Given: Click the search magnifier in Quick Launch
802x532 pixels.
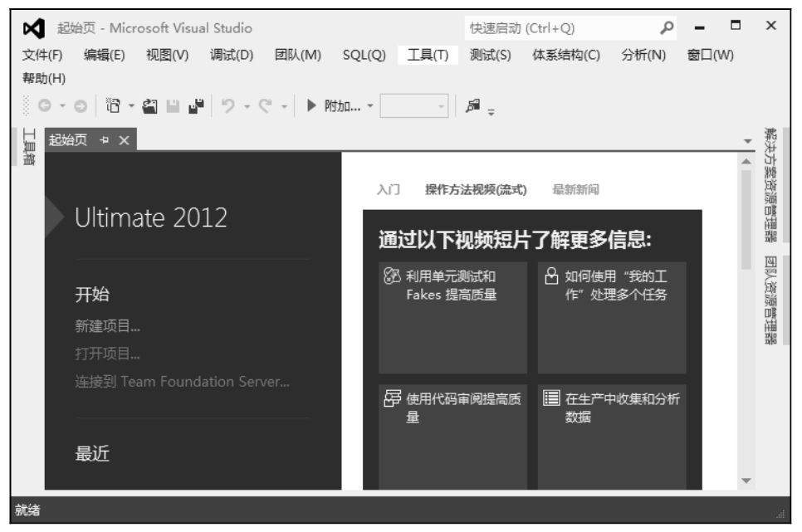Looking at the screenshot, I should pos(667,27).
